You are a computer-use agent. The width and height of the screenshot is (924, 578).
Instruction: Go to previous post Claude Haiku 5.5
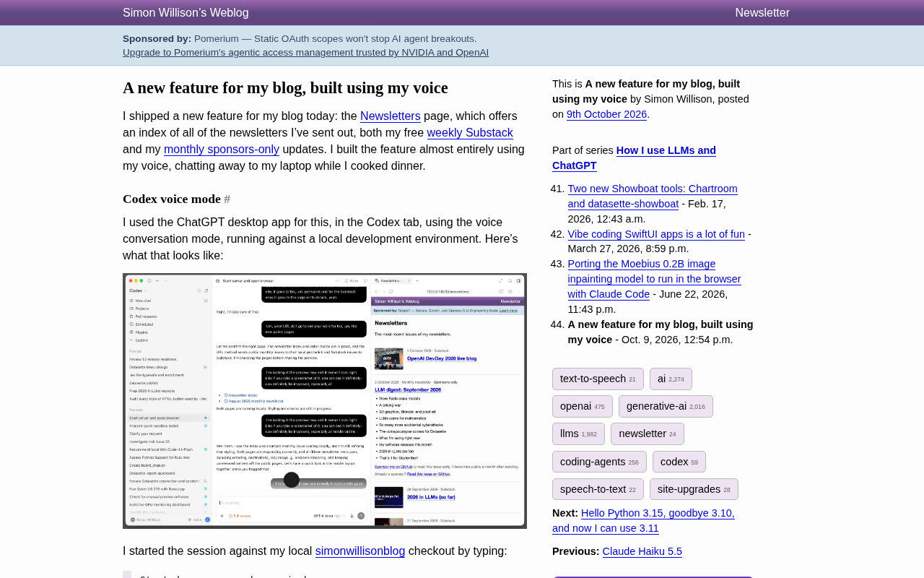tap(642, 551)
